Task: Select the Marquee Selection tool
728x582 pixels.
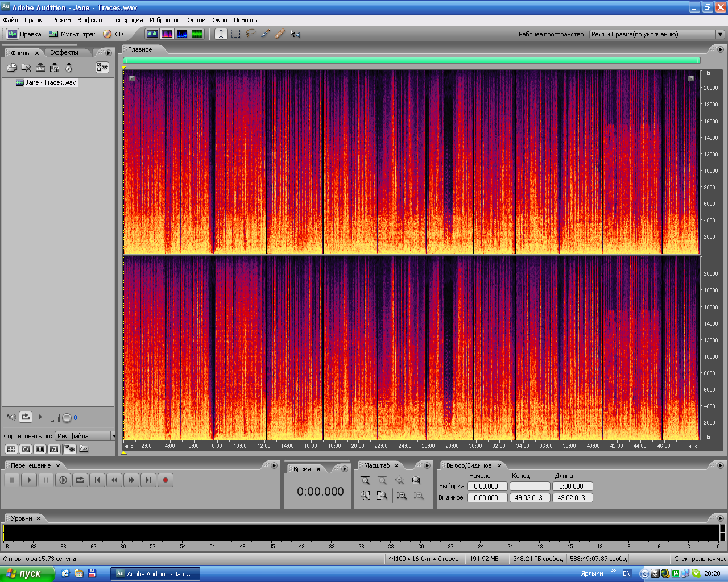Action: [235, 34]
